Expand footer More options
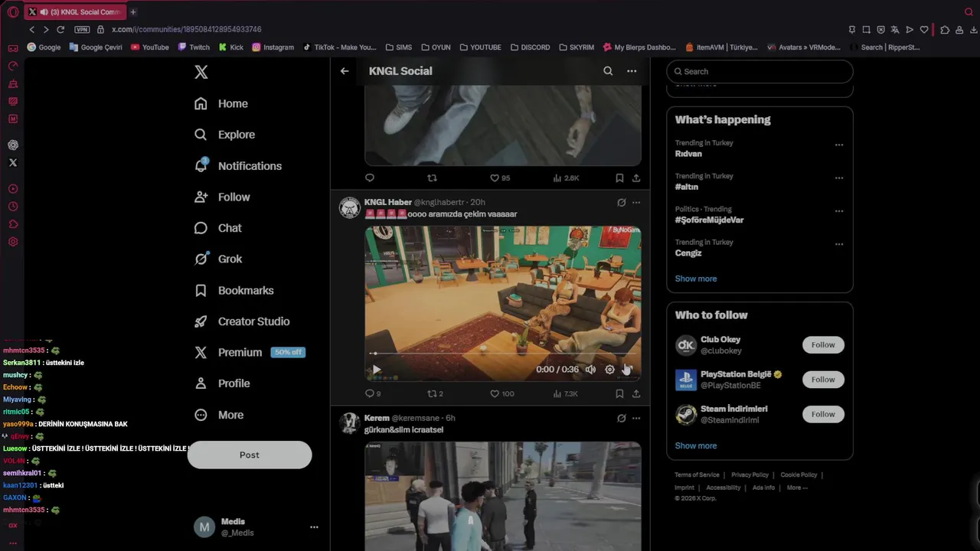Screen dimensions: 980x551 pyautogui.click(x=797, y=487)
